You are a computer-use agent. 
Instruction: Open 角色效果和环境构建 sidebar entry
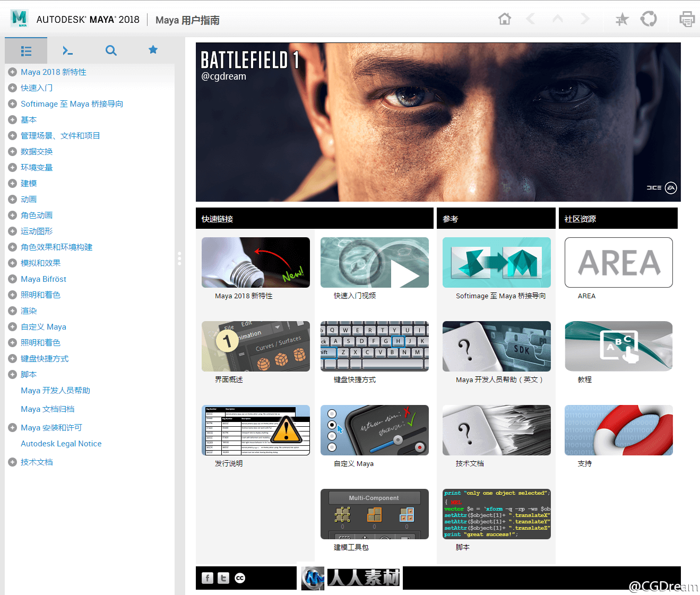[56, 247]
